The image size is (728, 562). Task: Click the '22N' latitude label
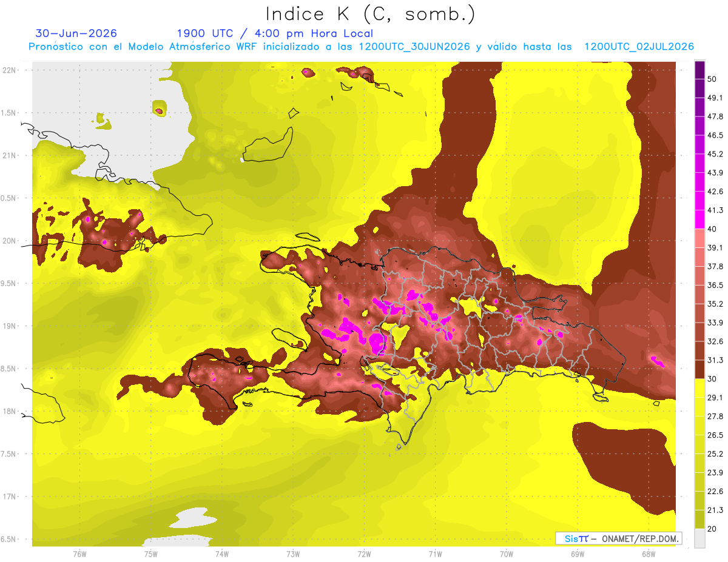click(9, 70)
